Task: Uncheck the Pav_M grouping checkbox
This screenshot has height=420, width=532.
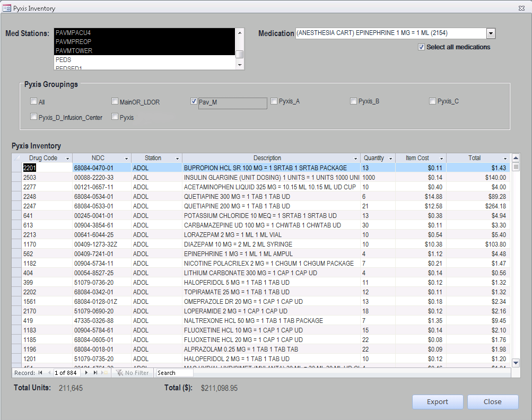Action: pos(194,101)
